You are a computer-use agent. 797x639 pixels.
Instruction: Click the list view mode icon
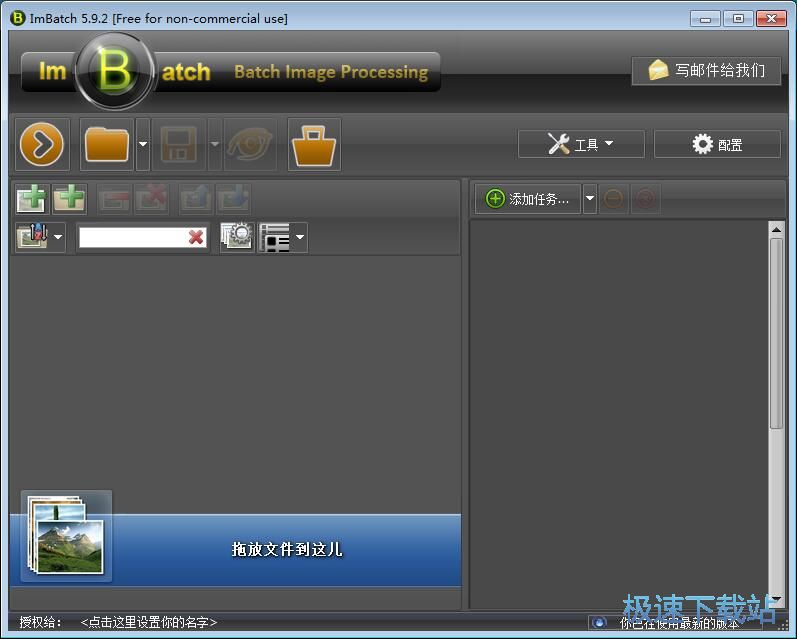coord(275,237)
